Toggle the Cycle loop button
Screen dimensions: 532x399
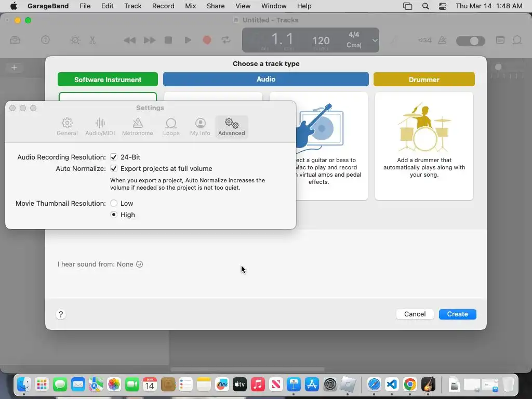coord(226,40)
